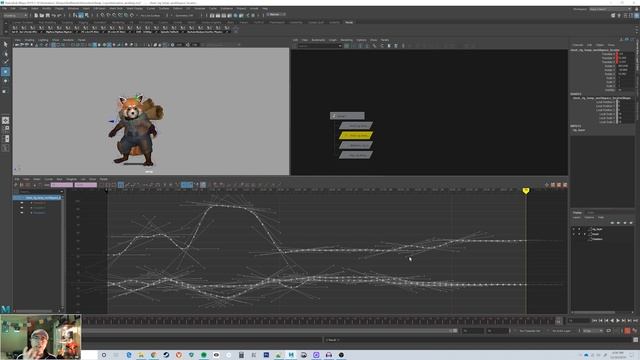The width and height of the screenshot is (640, 360).
Task: Choose the highlighted Move tool
Action: tap(5, 72)
